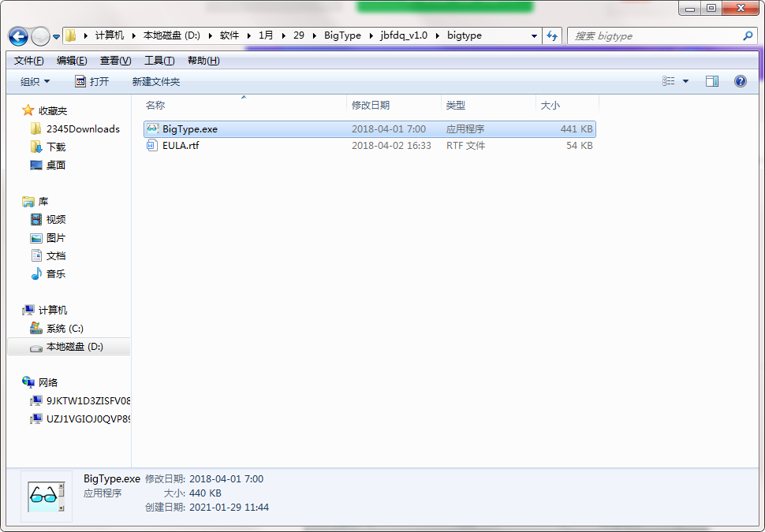This screenshot has width=765, height=532.
Task: Create folder with 新建文件夹
Action: (x=156, y=81)
